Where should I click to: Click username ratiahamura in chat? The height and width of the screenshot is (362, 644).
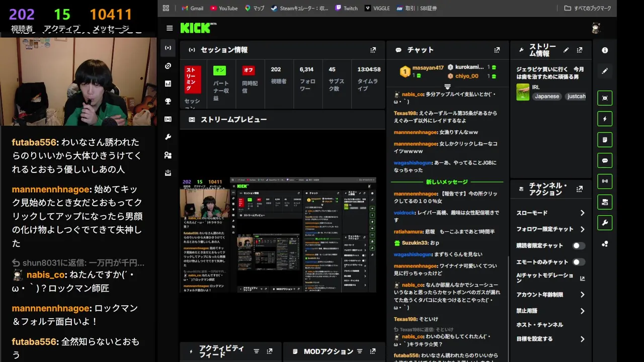click(408, 232)
